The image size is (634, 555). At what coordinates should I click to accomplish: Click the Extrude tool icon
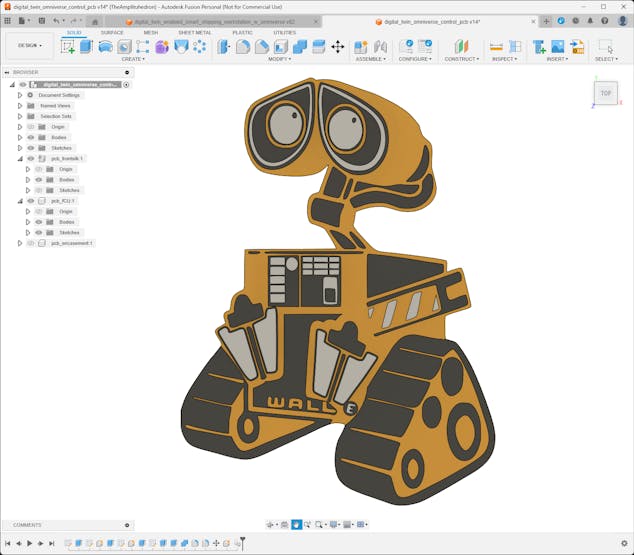pos(86,46)
